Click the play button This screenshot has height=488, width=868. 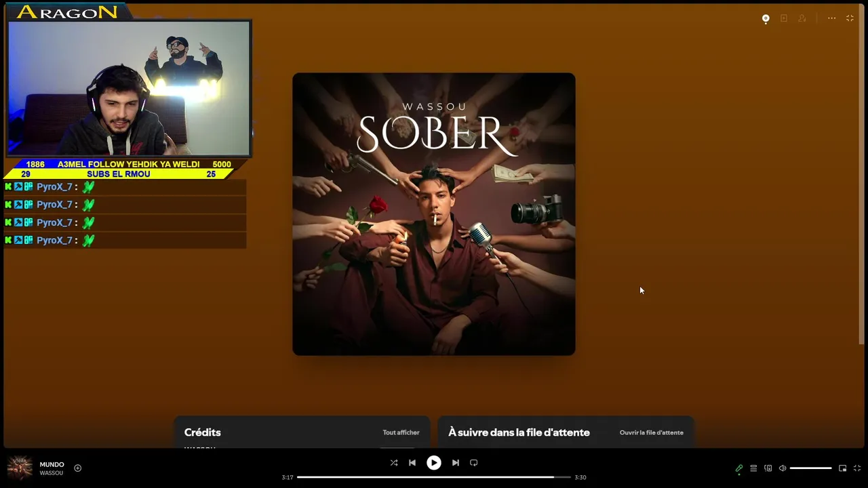(x=434, y=463)
